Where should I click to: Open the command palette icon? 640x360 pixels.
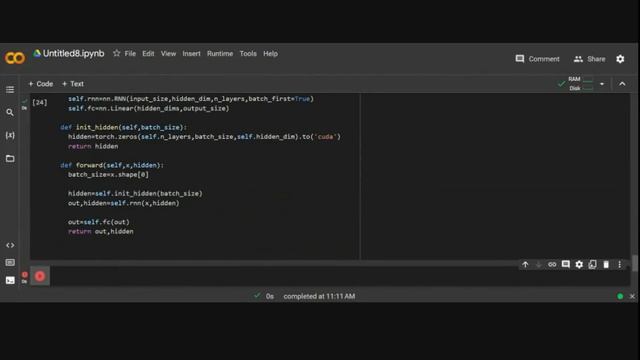[10, 262]
